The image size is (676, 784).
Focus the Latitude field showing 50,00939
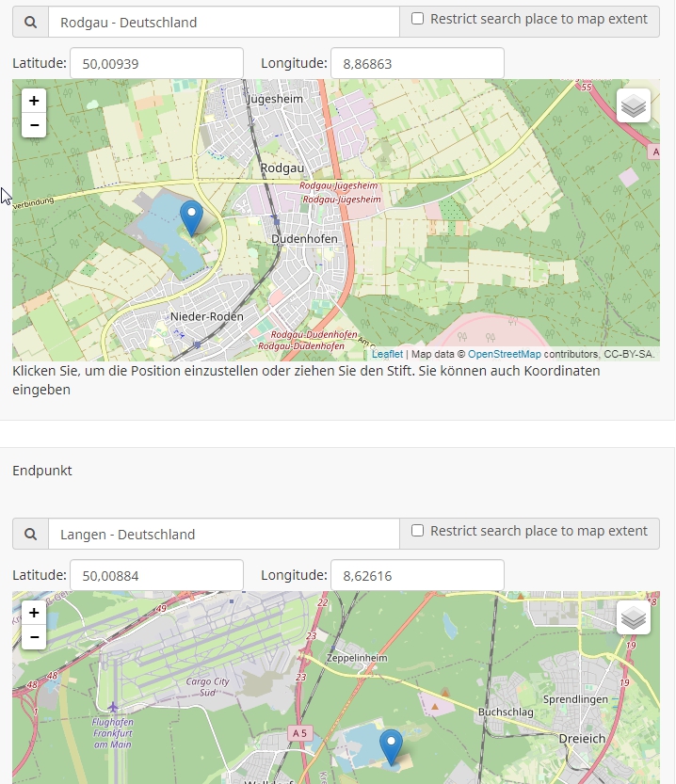coord(156,64)
